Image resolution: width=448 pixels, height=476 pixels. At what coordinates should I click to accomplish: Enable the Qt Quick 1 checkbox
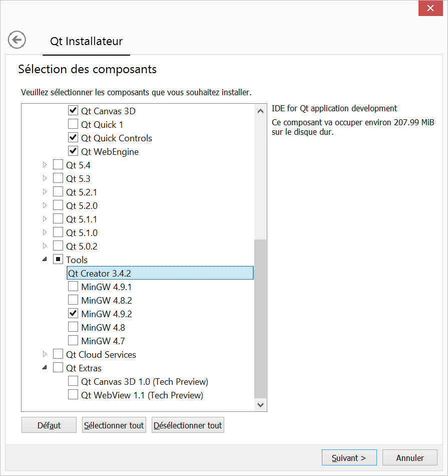73,124
